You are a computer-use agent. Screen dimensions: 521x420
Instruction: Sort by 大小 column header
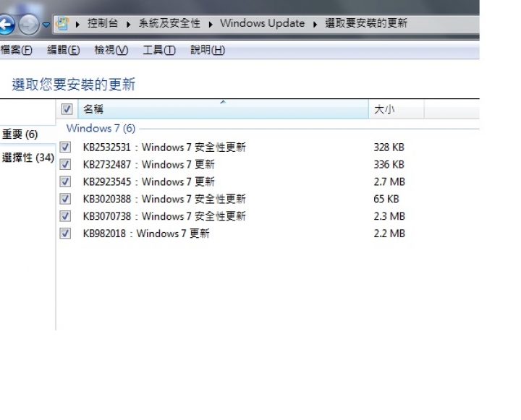coord(397,109)
